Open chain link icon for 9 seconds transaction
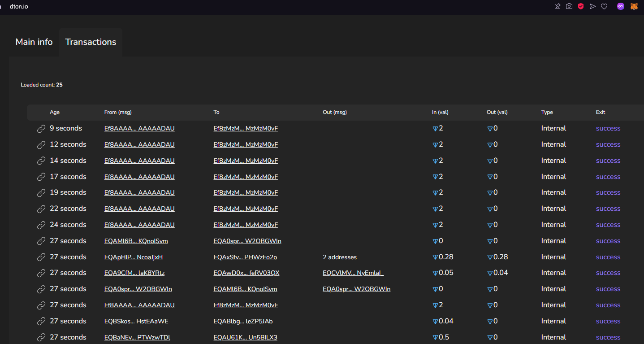 tap(41, 129)
